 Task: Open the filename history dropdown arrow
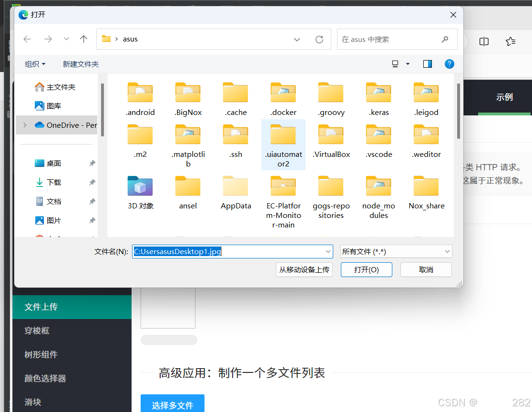327,251
